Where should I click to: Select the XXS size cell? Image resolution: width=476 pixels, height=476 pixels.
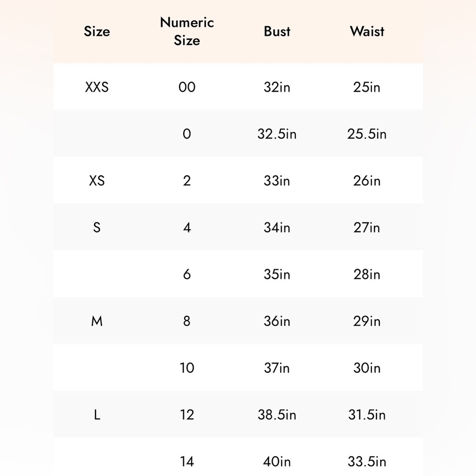[x=97, y=87]
